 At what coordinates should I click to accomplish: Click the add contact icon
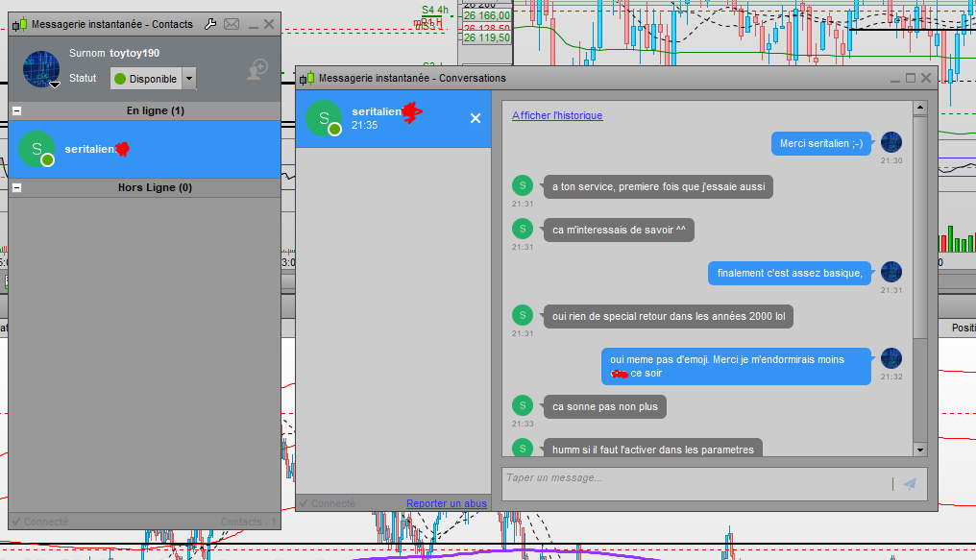point(256,70)
